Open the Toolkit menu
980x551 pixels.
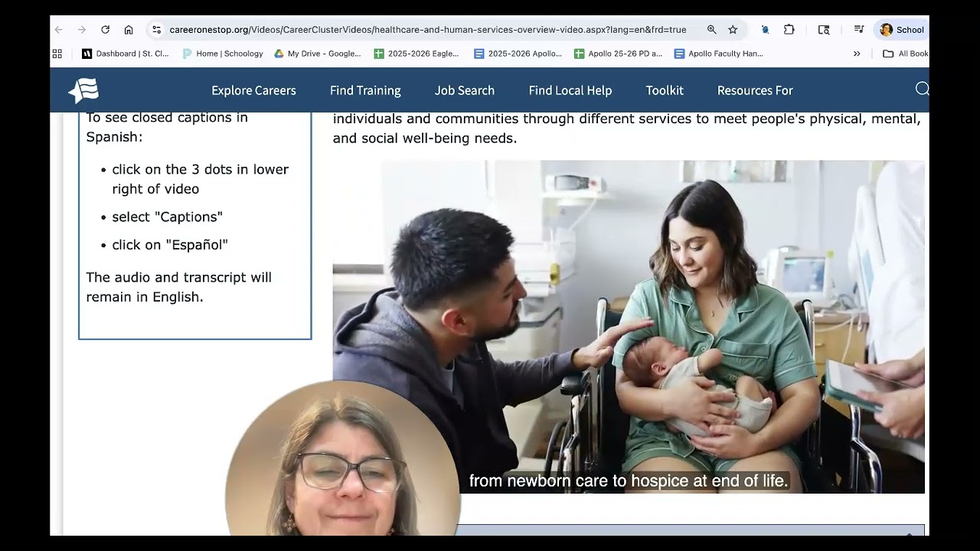(665, 90)
